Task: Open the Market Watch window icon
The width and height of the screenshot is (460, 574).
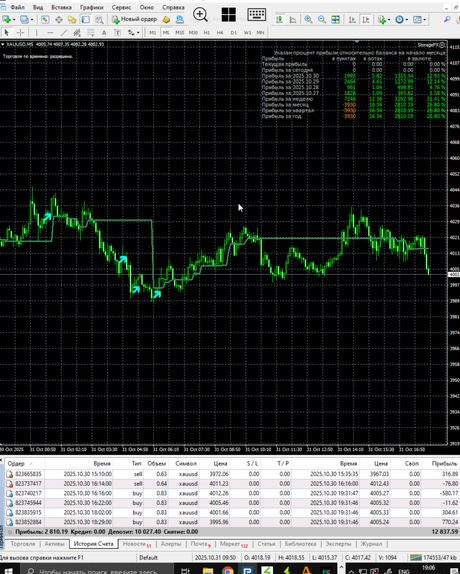Action: coord(45,19)
